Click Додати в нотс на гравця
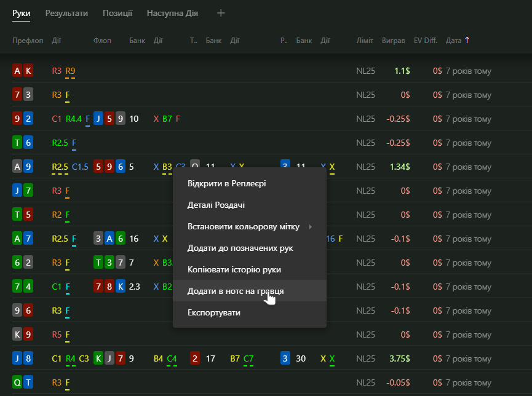This screenshot has width=532, height=396. (250, 291)
